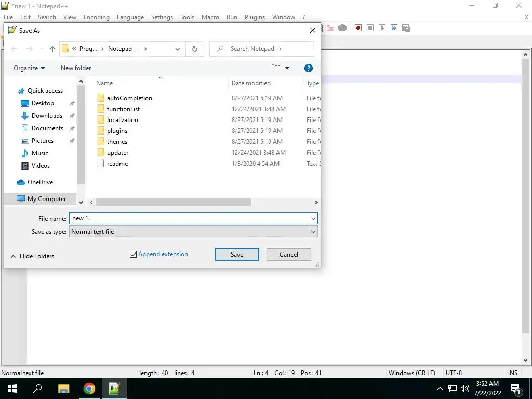Viewport: 532px width, 399px height.
Task: Open the Encoding menu
Action: point(96,17)
